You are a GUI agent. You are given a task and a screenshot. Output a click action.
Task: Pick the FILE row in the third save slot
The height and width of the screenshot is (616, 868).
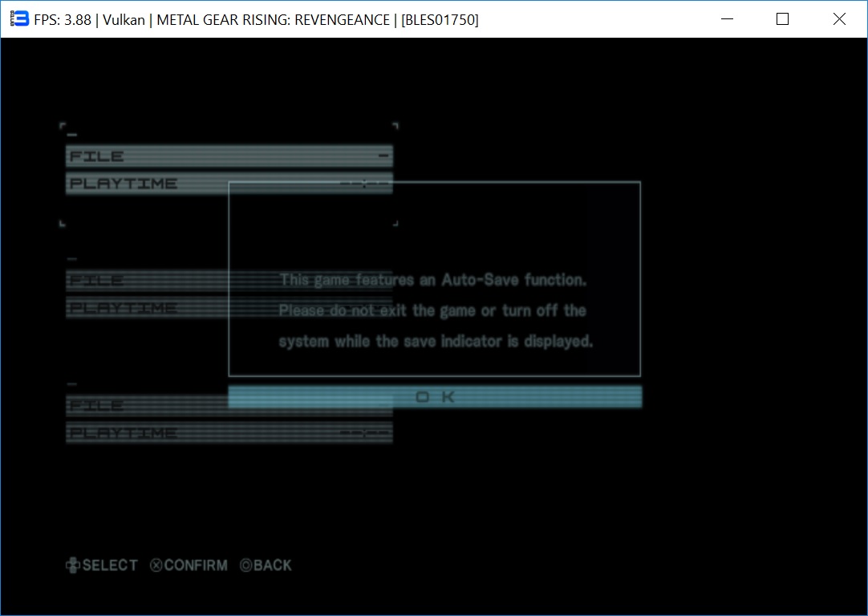pos(144,405)
